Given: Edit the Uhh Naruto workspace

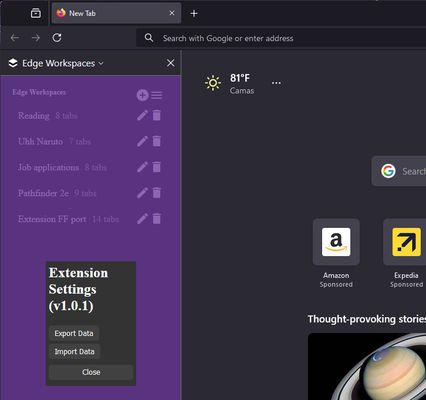Looking at the screenshot, I should [142, 141].
